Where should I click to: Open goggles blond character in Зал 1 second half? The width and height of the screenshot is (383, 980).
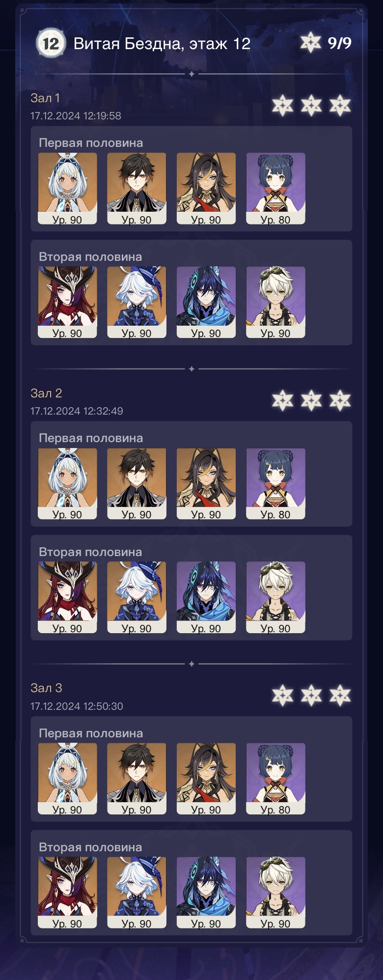coord(275,302)
